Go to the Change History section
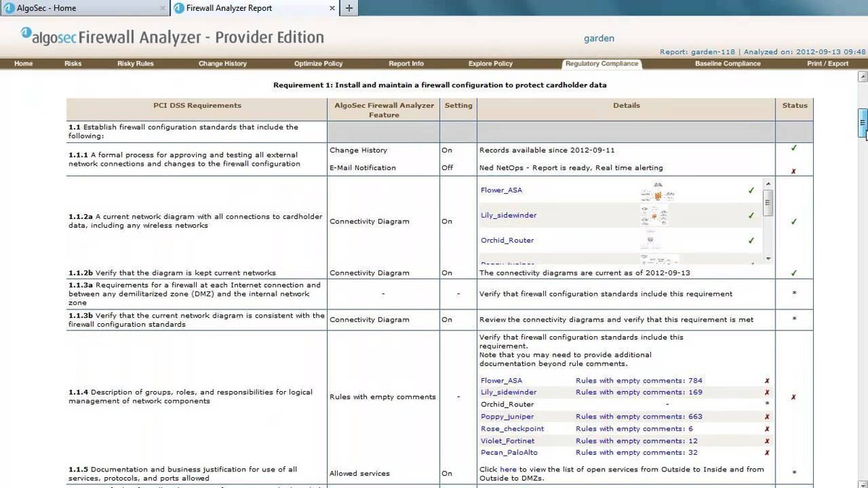The image size is (868, 488). coord(222,64)
